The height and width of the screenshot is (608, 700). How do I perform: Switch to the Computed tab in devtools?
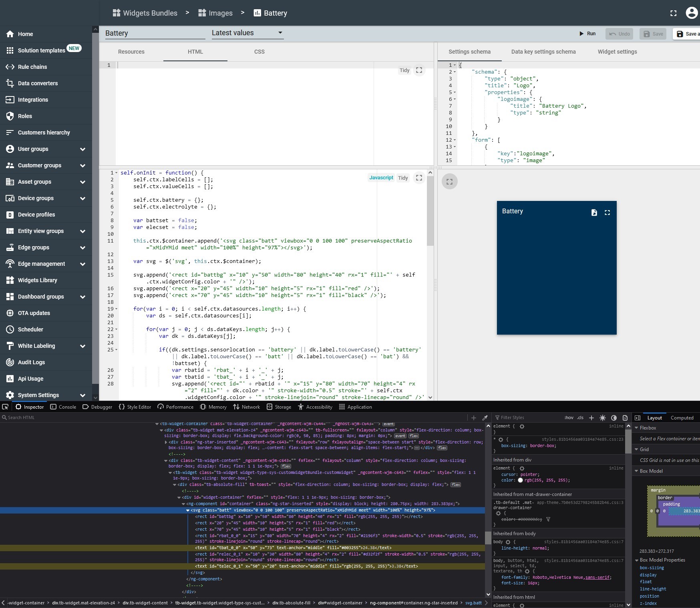pos(682,417)
